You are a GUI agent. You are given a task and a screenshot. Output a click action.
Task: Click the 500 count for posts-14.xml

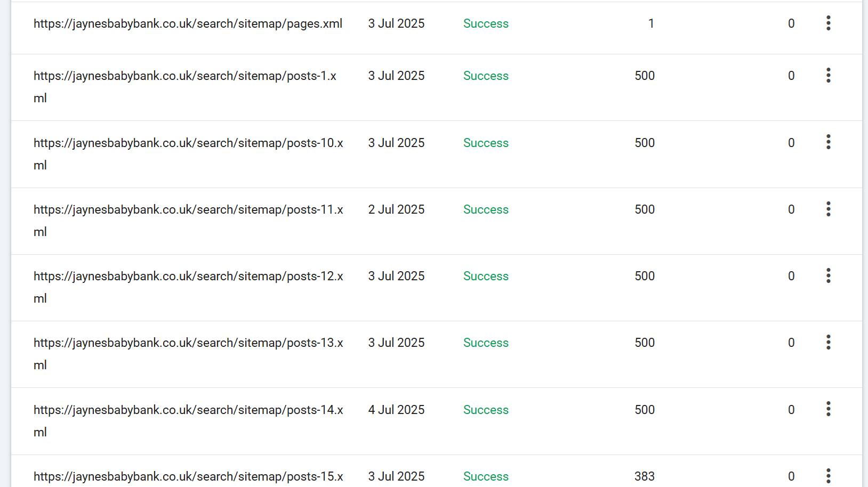(645, 410)
